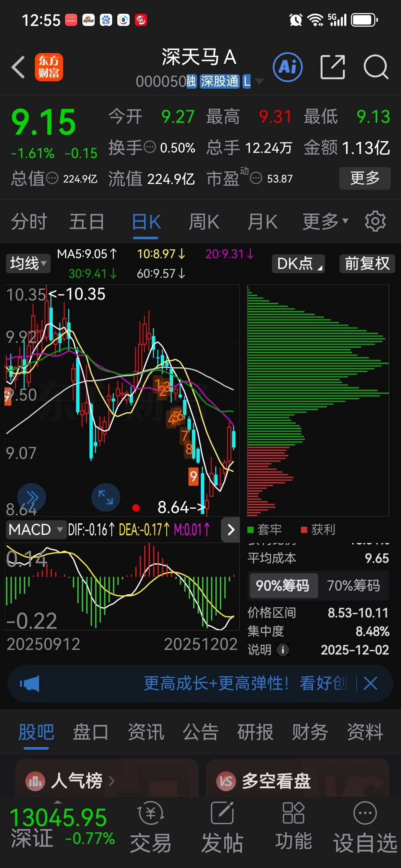401x868 pixels.
Task: Switch to the 分时 tab
Action: click(29, 221)
